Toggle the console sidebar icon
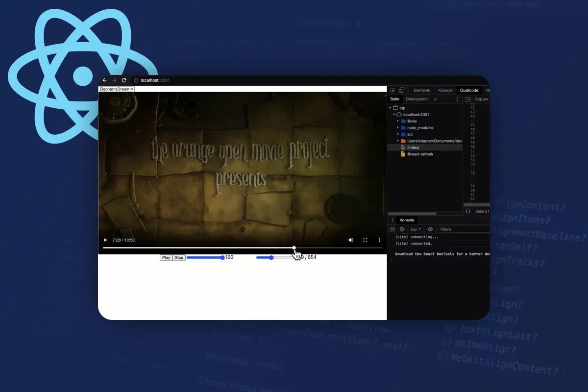The height and width of the screenshot is (392, 588). (x=392, y=229)
